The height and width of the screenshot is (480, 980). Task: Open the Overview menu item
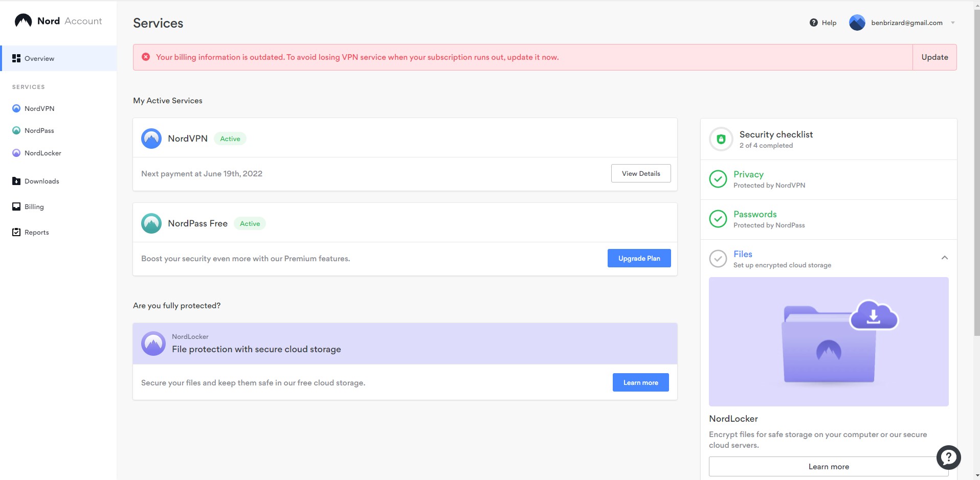coord(59,58)
